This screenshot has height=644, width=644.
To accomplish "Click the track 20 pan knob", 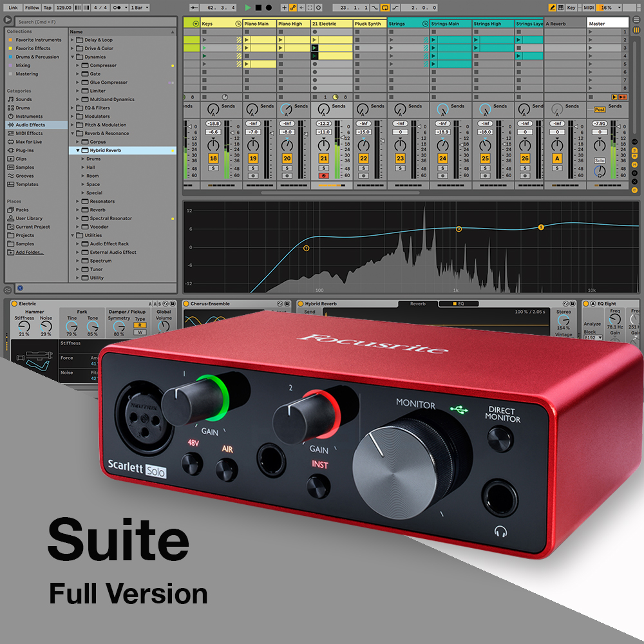I will (x=287, y=145).
